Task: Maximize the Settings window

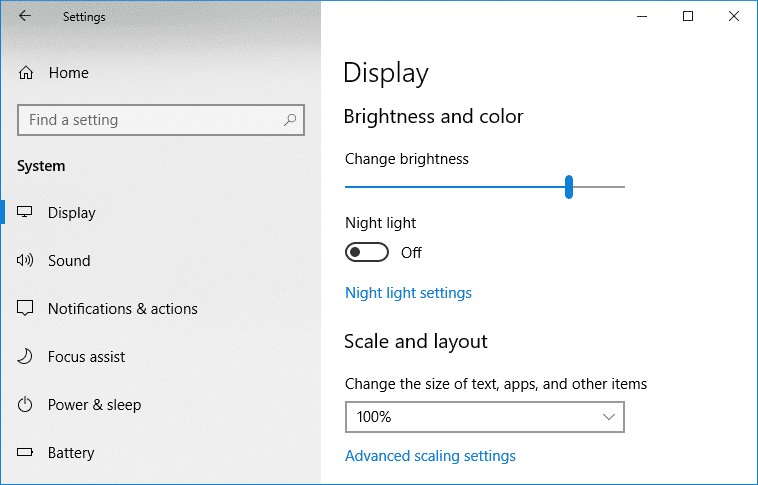Action: pos(688,16)
